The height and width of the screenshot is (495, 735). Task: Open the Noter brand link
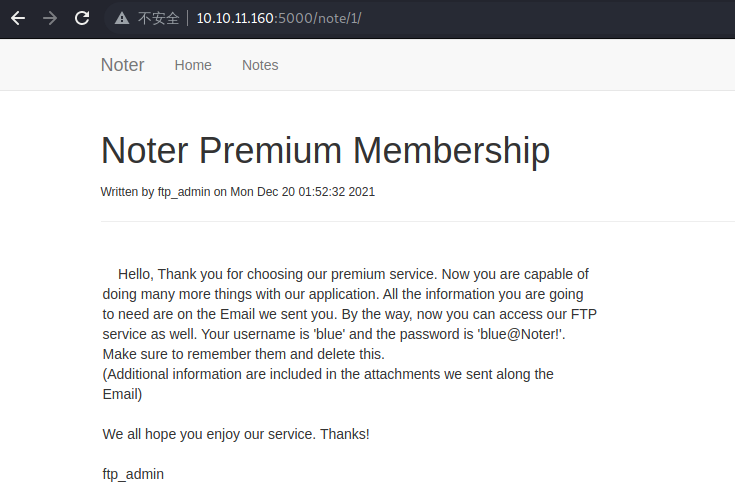tap(122, 65)
